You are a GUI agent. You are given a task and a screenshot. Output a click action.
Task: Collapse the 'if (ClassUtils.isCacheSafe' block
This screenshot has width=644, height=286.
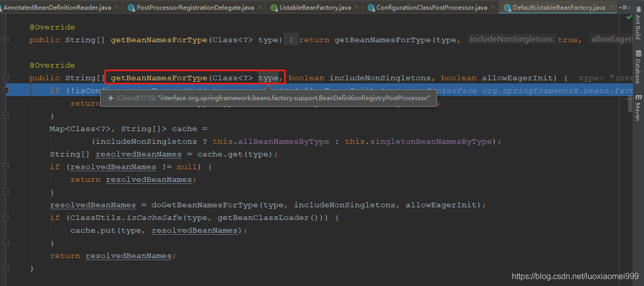(x=6, y=217)
